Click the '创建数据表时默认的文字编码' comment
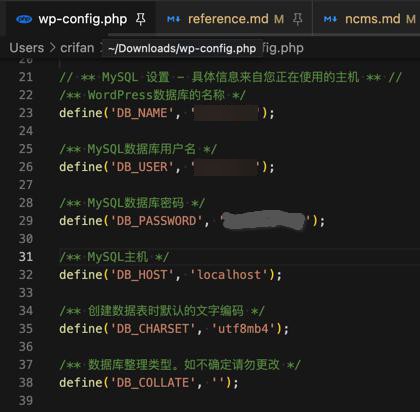The height and width of the screenshot is (412, 420). (162, 311)
